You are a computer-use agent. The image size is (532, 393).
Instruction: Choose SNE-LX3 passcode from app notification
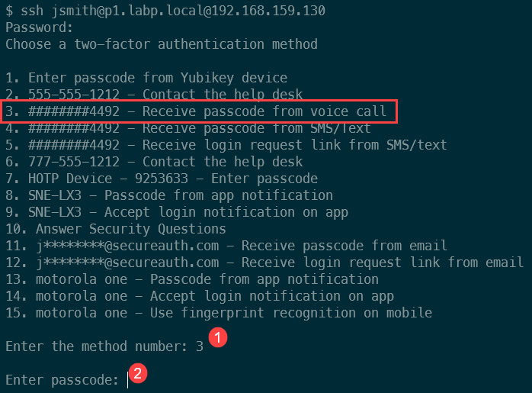tap(169, 195)
